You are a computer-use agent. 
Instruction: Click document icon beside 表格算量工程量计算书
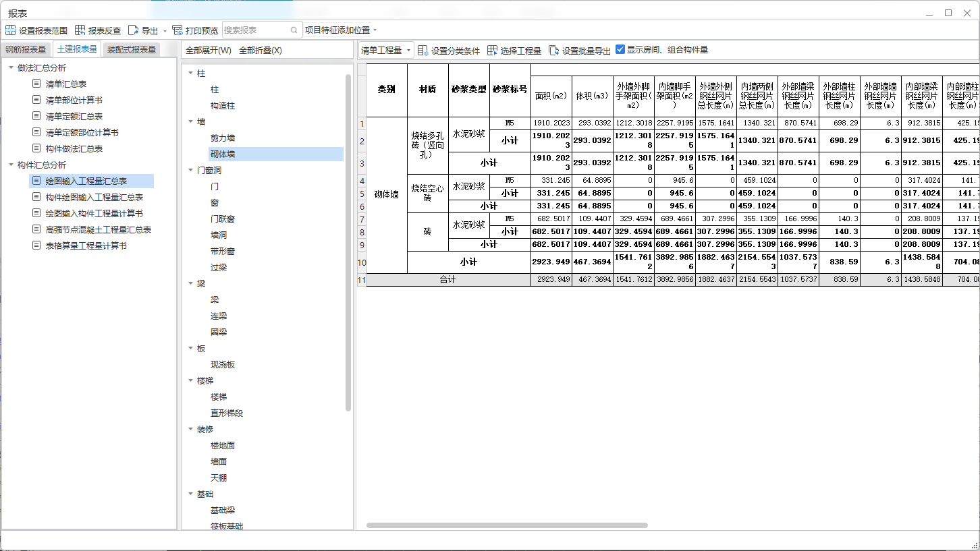pyautogui.click(x=36, y=245)
